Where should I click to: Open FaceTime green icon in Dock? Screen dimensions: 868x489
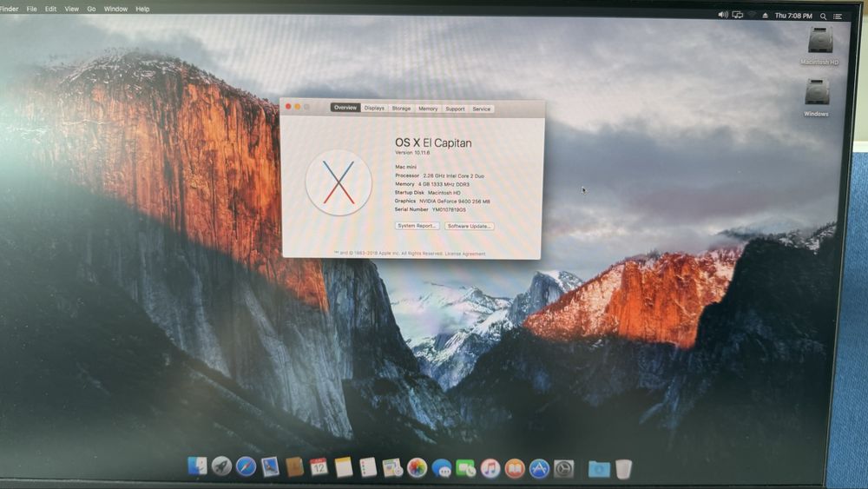pos(465,468)
